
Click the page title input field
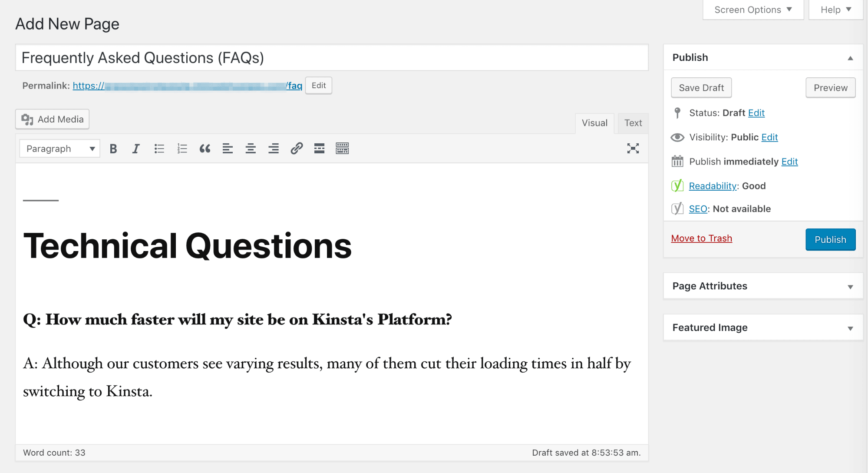tap(332, 57)
